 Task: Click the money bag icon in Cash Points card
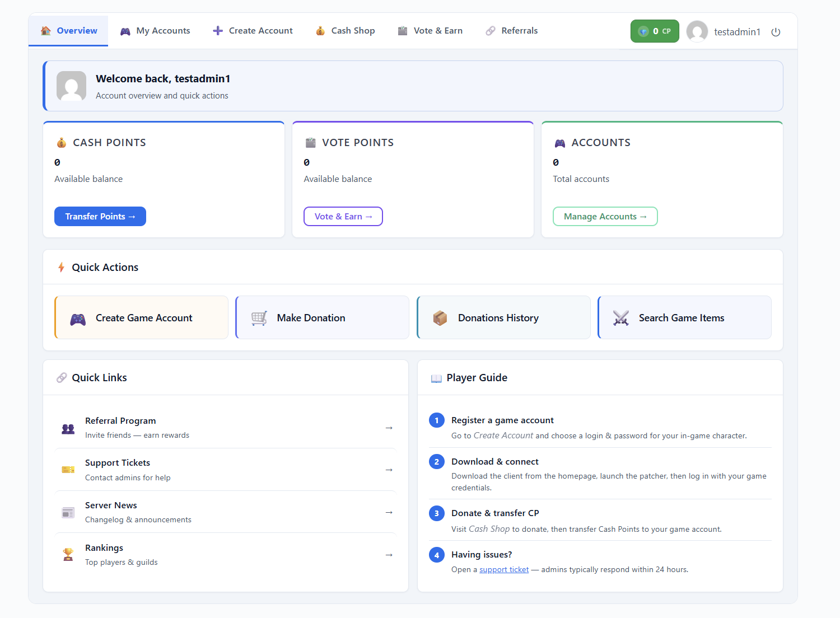62,143
